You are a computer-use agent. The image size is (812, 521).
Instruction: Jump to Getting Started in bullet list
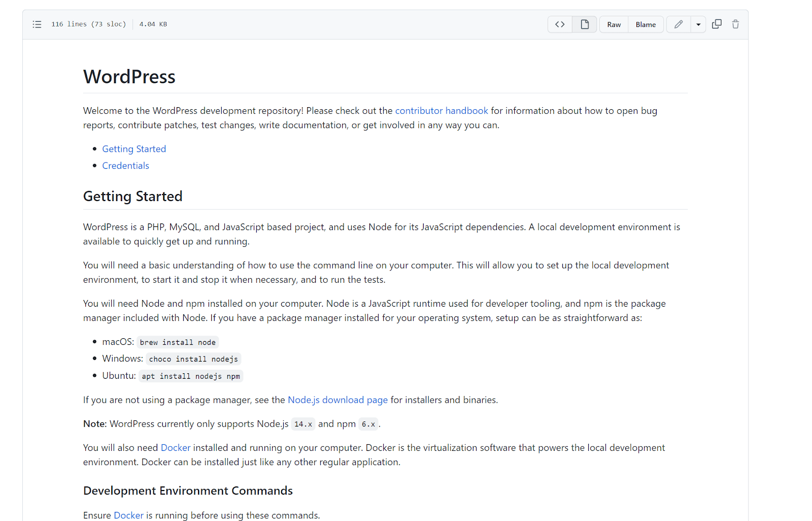pyautogui.click(x=134, y=149)
